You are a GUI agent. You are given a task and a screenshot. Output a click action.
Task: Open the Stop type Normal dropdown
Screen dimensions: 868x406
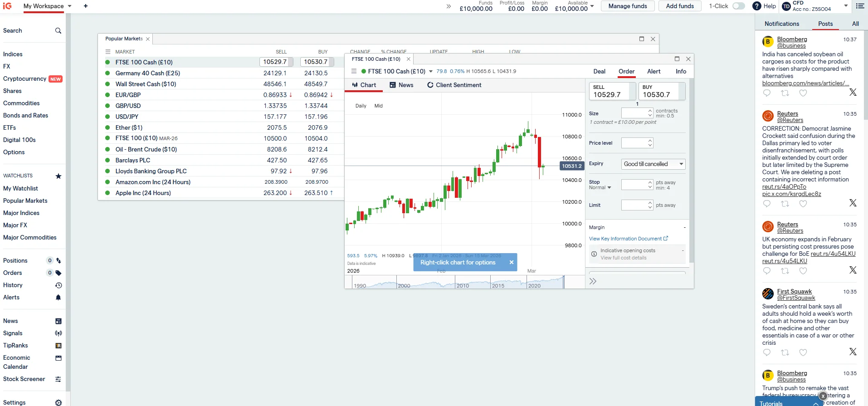pyautogui.click(x=600, y=188)
